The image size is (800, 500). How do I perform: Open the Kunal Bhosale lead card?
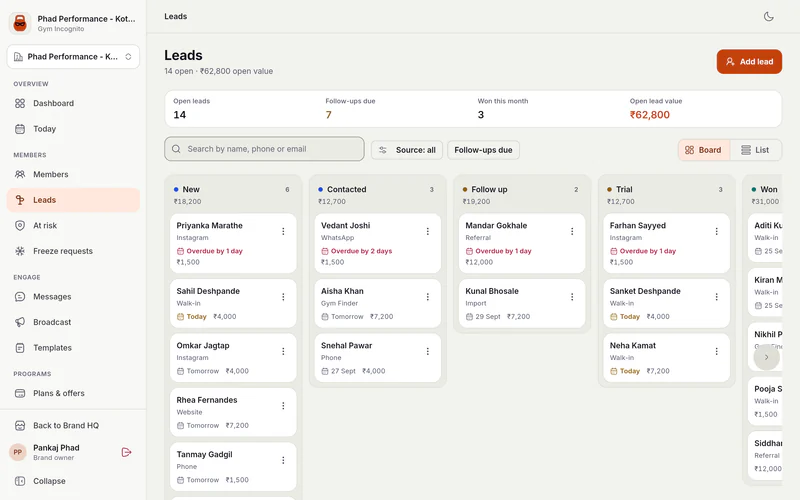coord(522,304)
